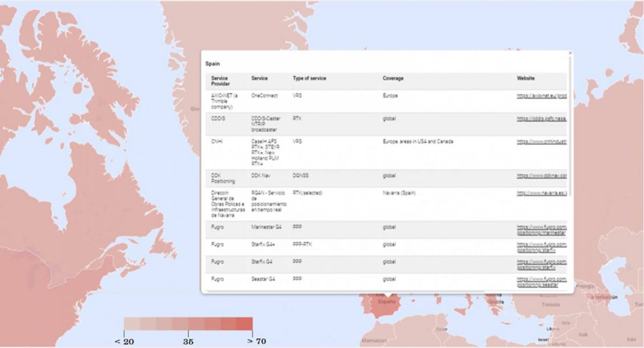Image resolution: width=644 pixels, height=348 pixels.
Task: Click the 'Service Provider' column header
Action: point(219,81)
